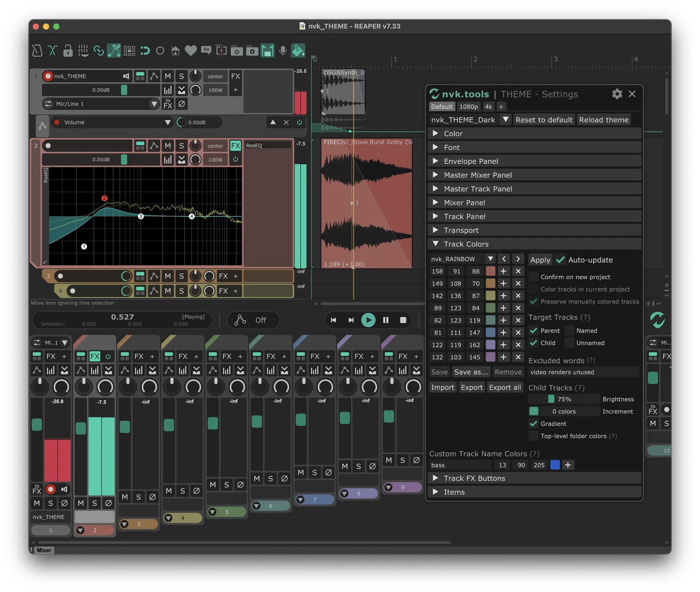Uncheck the Gradient checkbox
Image resolution: width=700 pixels, height=592 pixels.
[x=534, y=424]
